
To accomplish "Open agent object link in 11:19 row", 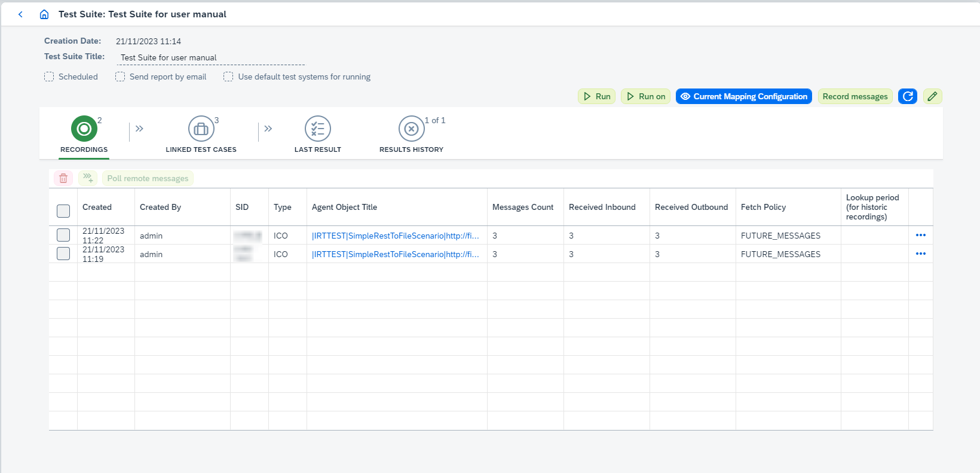I will coord(396,254).
